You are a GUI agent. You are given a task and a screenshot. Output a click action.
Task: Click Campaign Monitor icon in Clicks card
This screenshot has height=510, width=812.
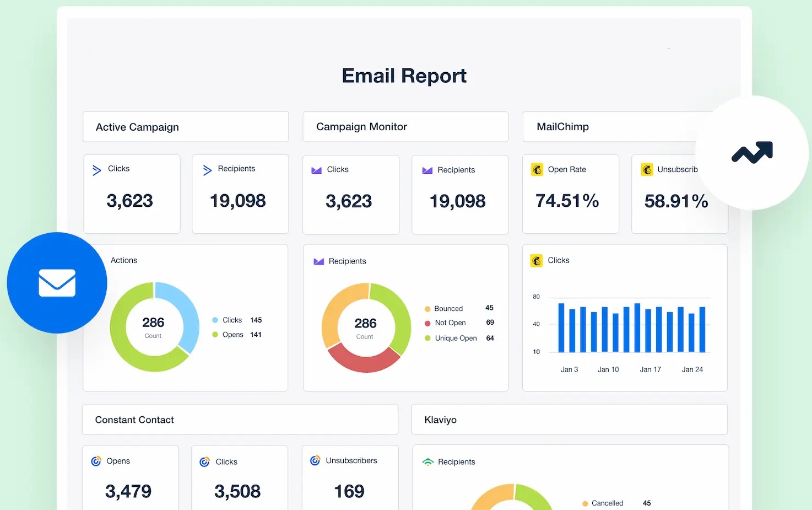click(316, 170)
